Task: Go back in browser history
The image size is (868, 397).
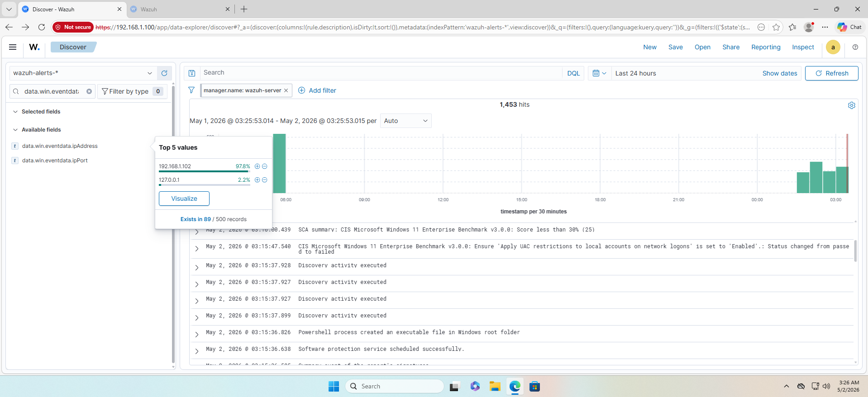Action: (9, 27)
